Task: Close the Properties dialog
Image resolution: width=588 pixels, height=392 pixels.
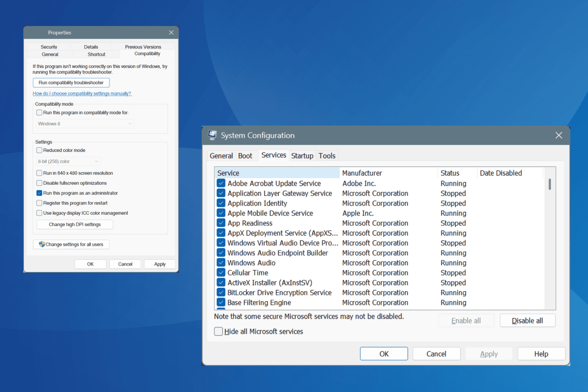Action: pos(171,33)
